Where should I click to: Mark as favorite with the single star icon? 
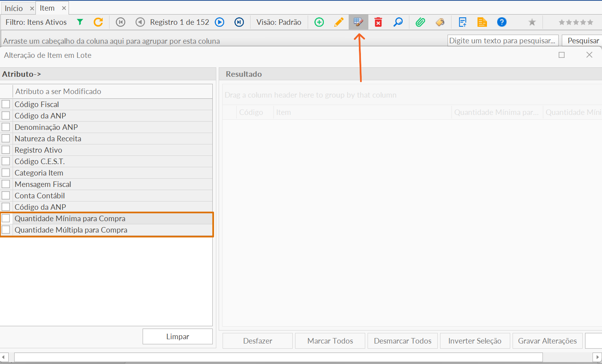[532, 22]
